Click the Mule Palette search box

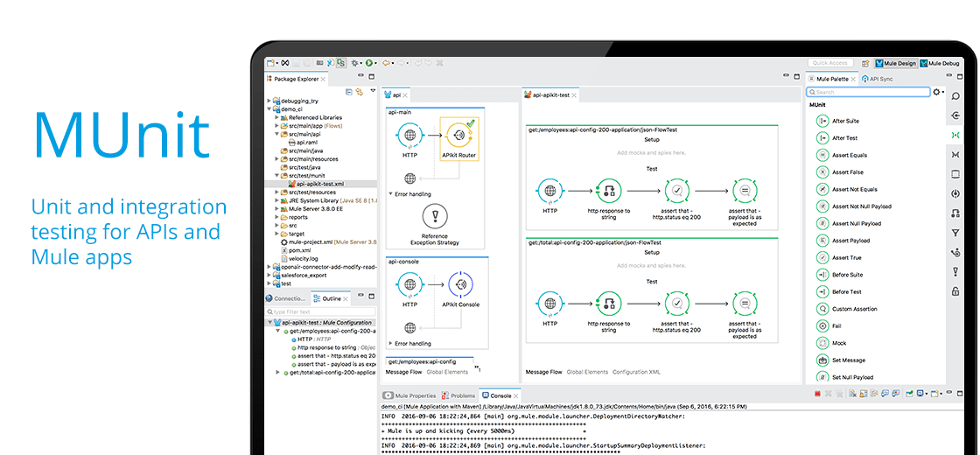tap(868, 92)
